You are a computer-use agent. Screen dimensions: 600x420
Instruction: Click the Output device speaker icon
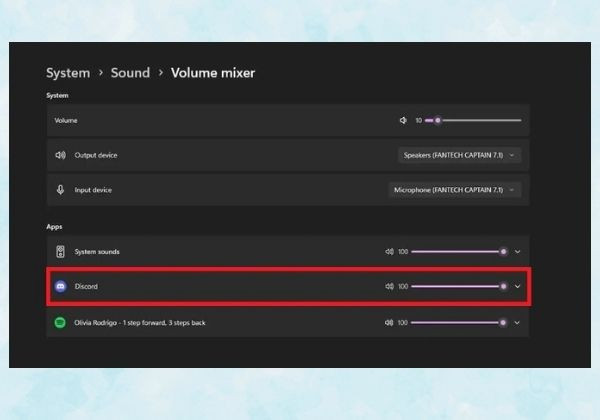coord(60,155)
